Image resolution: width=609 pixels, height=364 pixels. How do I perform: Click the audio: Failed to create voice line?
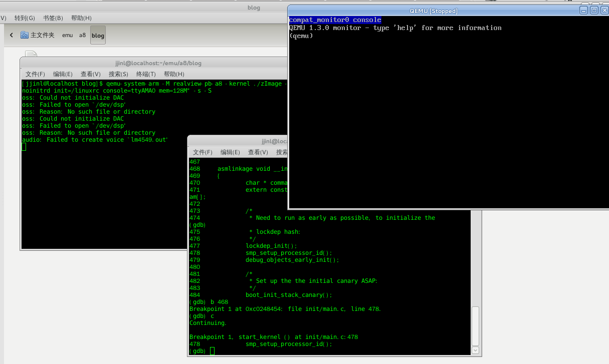pyautogui.click(x=95, y=140)
